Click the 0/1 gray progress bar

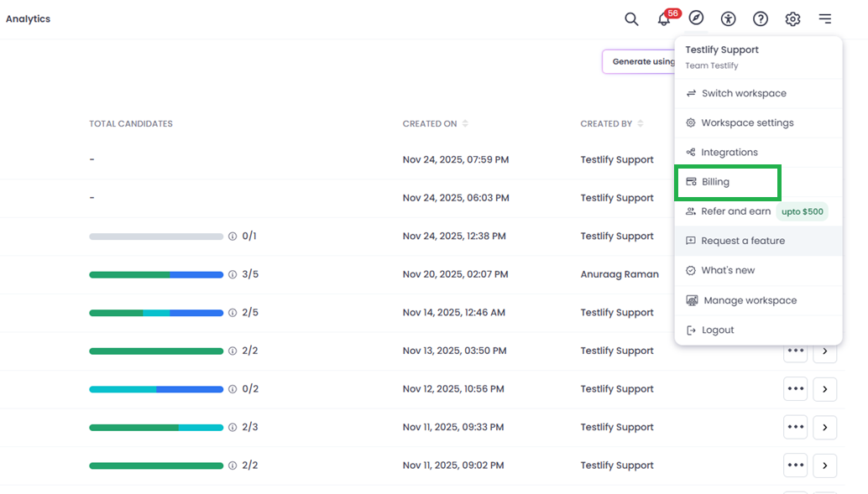click(x=156, y=237)
